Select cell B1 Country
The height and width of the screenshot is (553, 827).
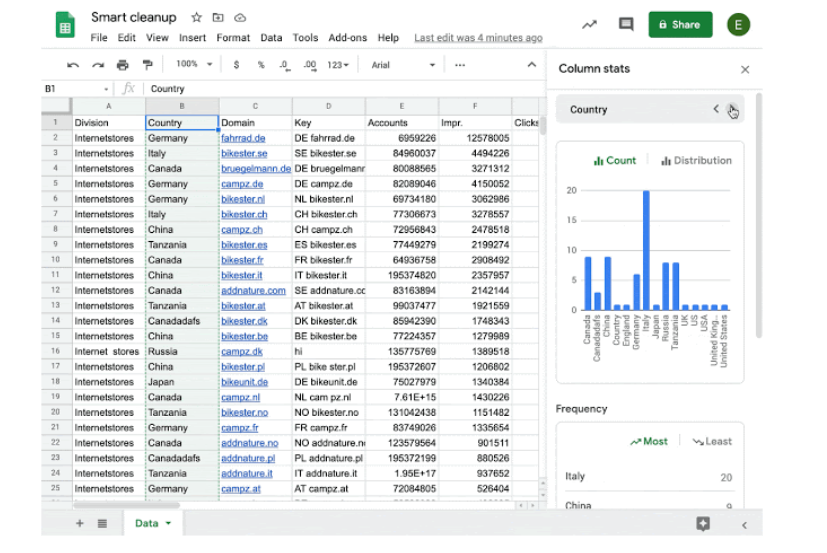[x=182, y=122]
